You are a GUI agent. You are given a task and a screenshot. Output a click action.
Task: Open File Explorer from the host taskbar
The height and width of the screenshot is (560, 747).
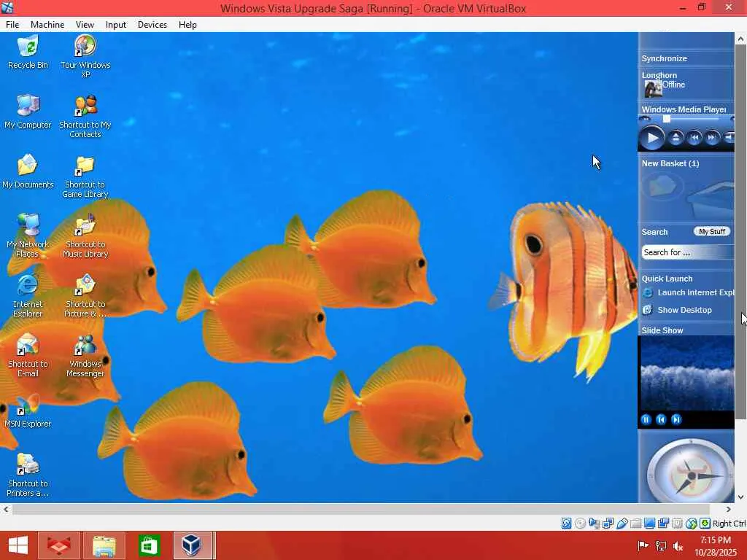coord(104,545)
